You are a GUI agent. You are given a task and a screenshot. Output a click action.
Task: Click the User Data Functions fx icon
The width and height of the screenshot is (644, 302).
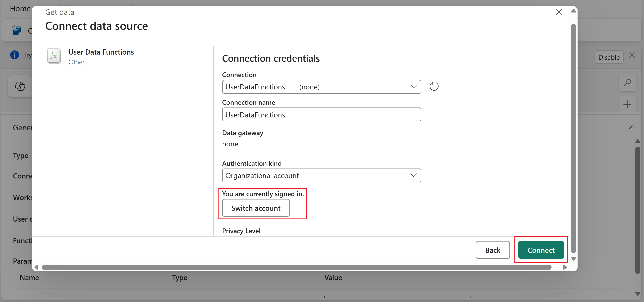pyautogui.click(x=54, y=56)
